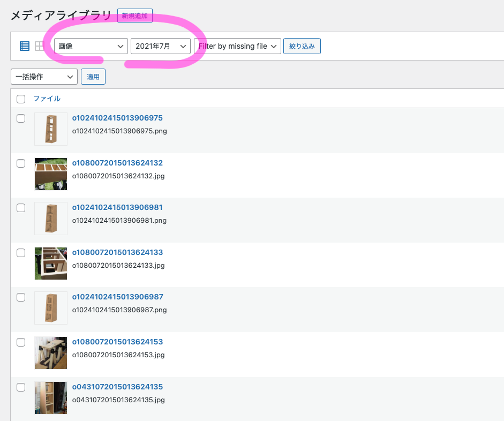Click thumbnail of o1024102415013906987.png
The image size is (504, 421).
pyautogui.click(x=51, y=308)
